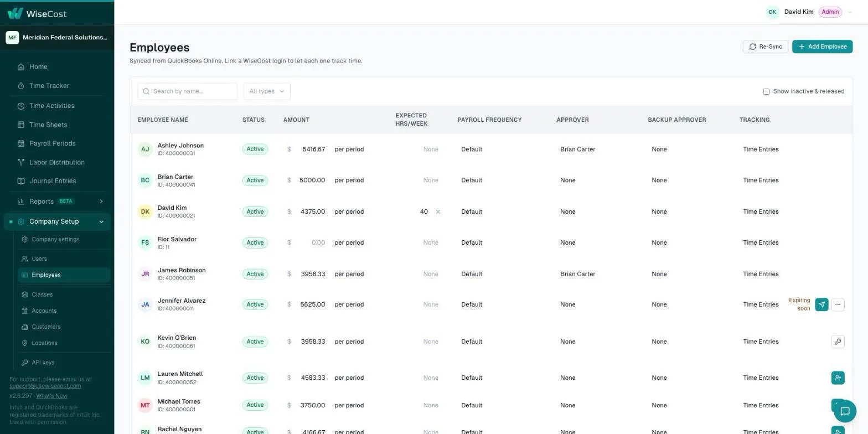Screen dimensions: 868x434
Task: Click the search magnifier icon
Action: pyautogui.click(x=146, y=91)
